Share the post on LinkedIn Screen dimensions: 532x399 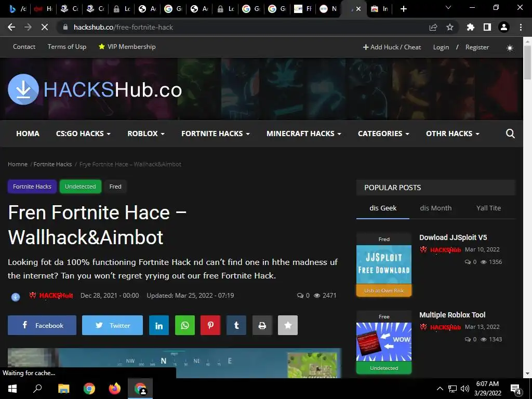[x=159, y=325]
